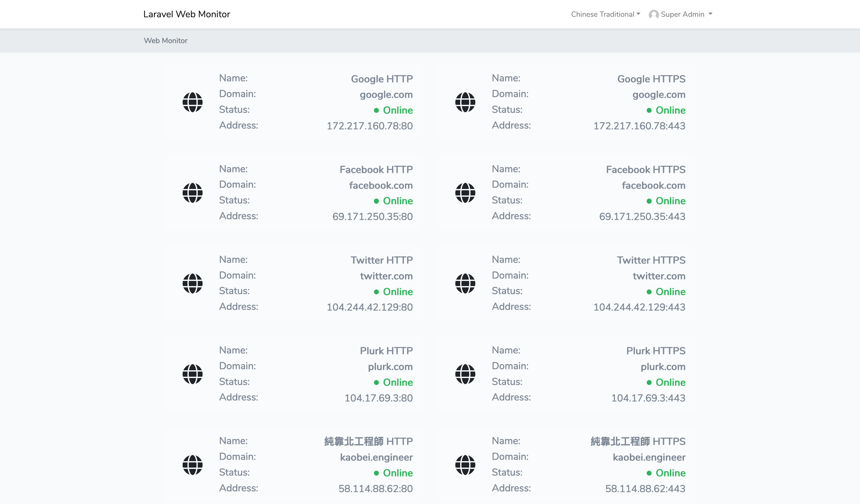Click the globe icon for kaobei.engineer HTTP
The width and height of the screenshot is (860, 504).
pos(192,465)
